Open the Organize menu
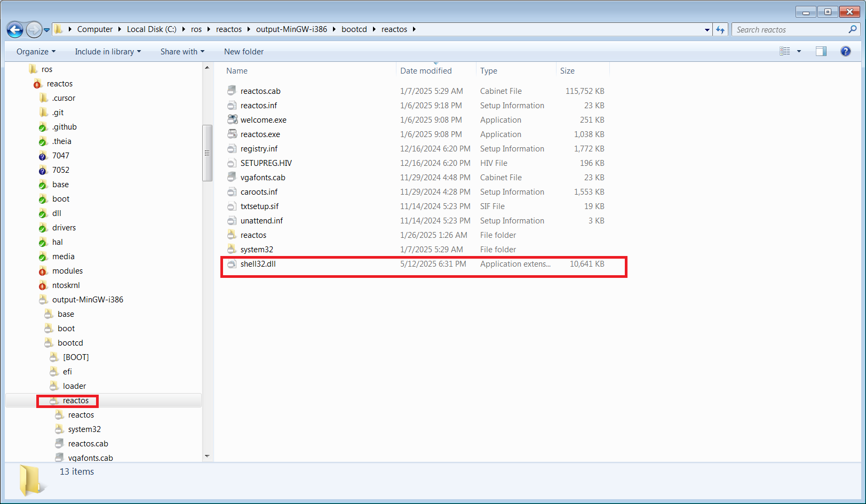866x504 pixels. tap(36, 52)
